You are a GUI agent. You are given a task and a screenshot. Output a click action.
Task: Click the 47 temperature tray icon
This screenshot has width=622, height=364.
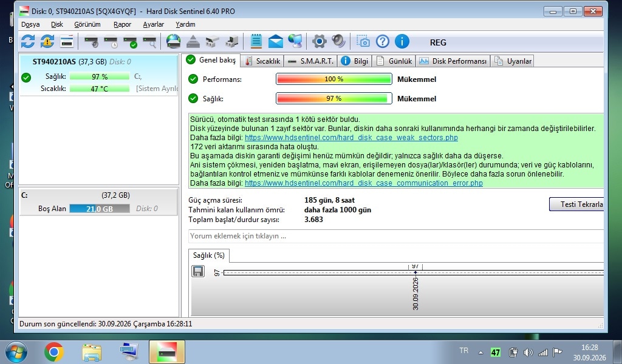(496, 352)
